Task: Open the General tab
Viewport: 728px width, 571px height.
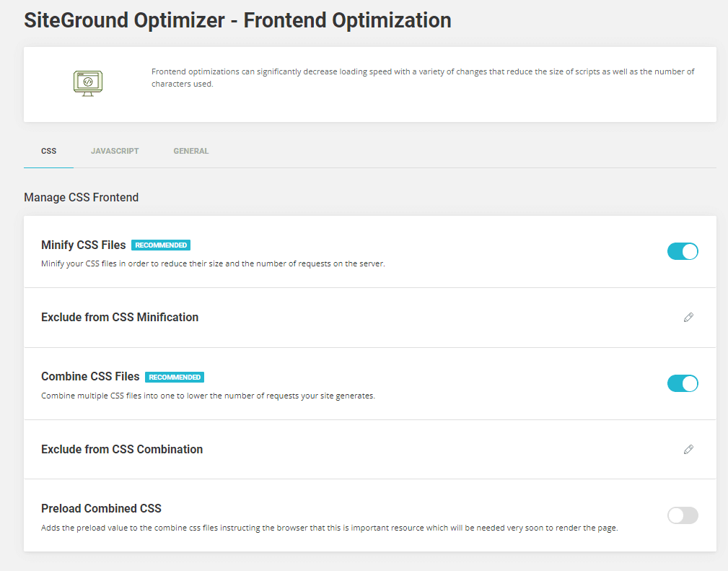Action: [x=191, y=151]
